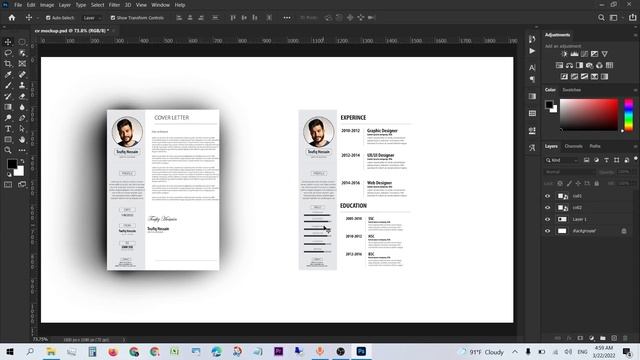Open the search magnifier in options bar
This screenshot has height=360, width=640.
pyautogui.click(x=601, y=18)
